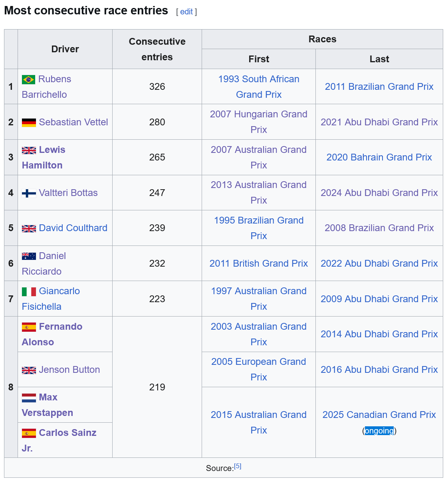This screenshot has height=481, width=448.
Task: Open the Carlos Sainz Jr. link
Action: coord(59,440)
